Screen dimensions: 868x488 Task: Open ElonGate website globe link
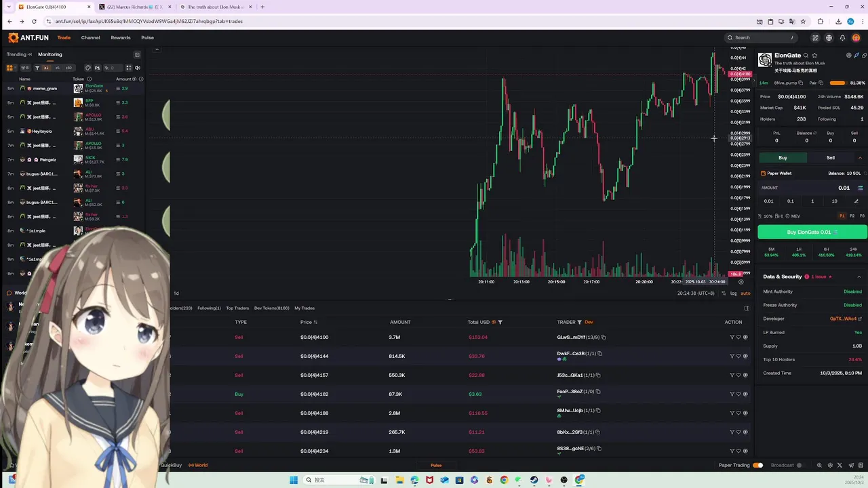pyautogui.click(x=849, y=56)
